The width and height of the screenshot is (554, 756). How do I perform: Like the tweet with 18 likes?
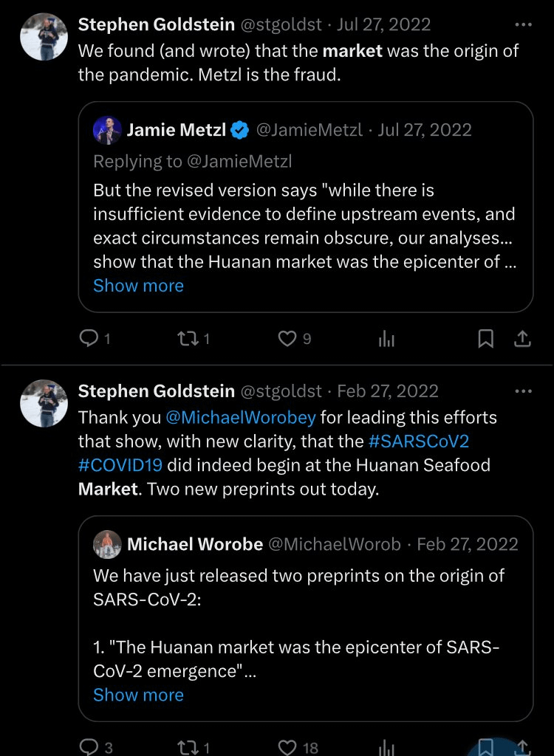coord(287,747)
